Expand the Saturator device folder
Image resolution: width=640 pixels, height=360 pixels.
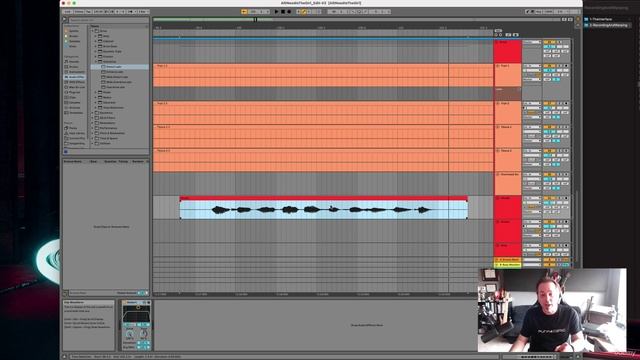tap(96, 102)
